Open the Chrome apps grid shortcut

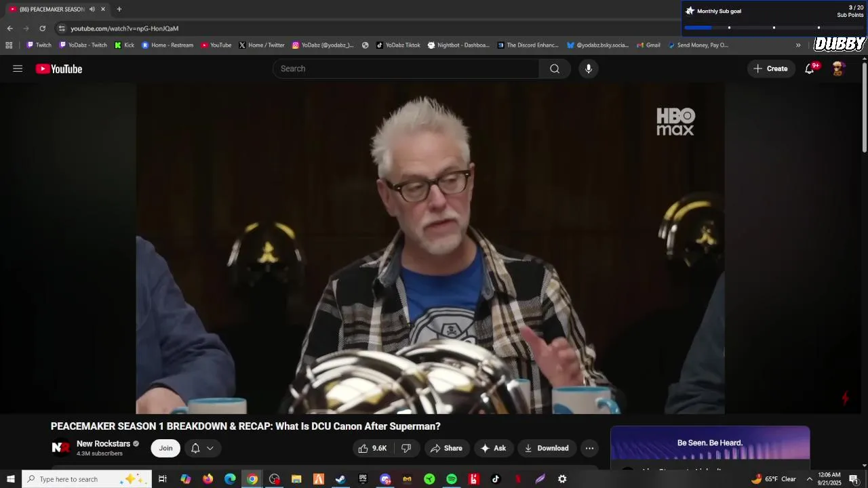click(x=9, y=45)
